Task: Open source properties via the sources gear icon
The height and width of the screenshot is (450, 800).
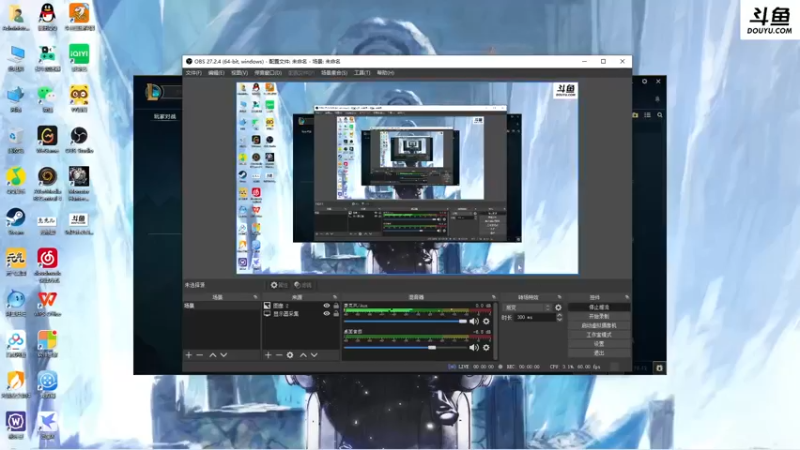Action: [x=290, y=355]
